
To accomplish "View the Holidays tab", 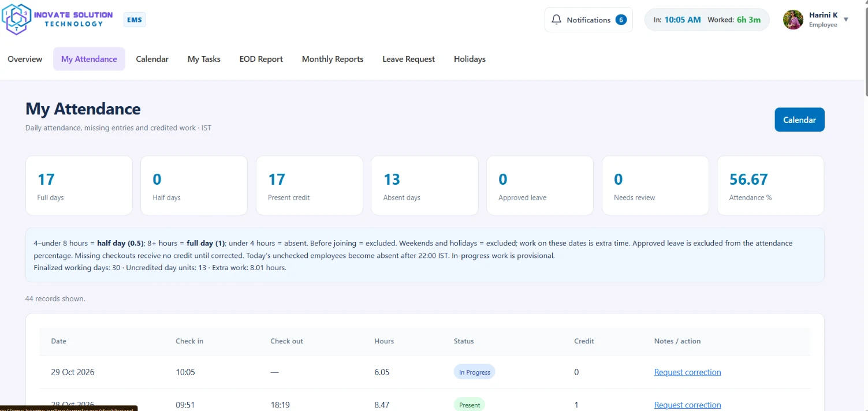I will 470,59.
